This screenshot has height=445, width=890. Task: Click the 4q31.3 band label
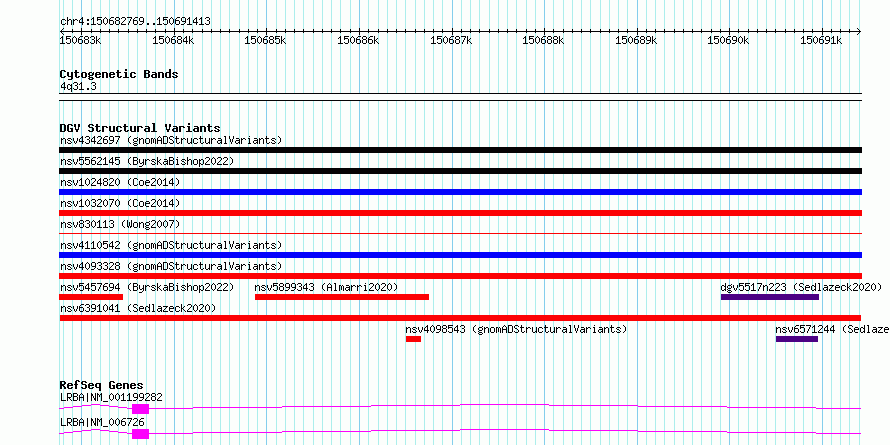click(x=78, y=86)
